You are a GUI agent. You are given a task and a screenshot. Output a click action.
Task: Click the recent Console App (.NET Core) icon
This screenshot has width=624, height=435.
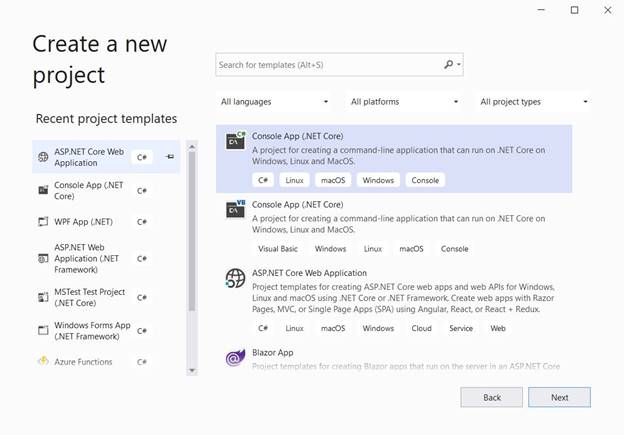pos(43,190)
